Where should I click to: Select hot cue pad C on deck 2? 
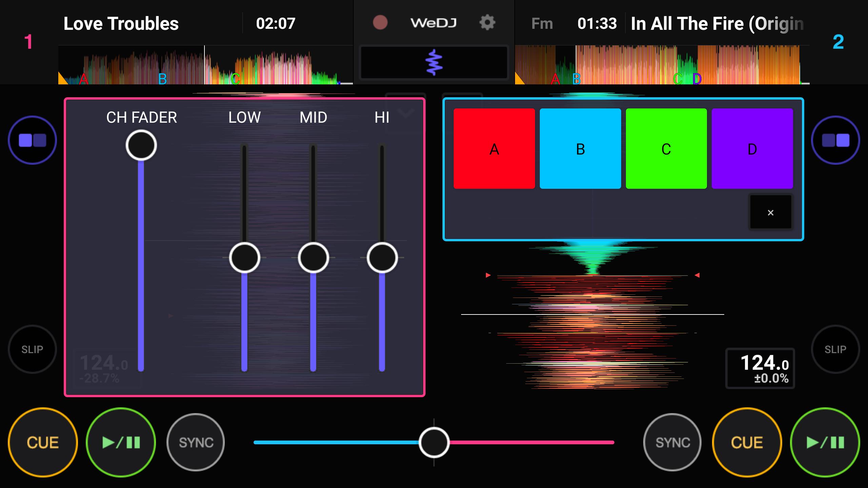coord(666,149)
